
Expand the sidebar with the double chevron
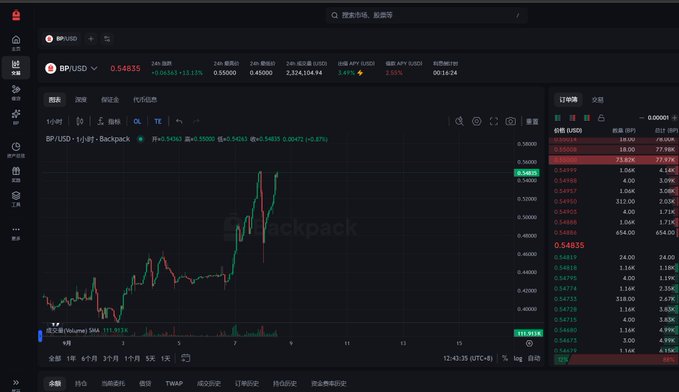pos(16,383)
